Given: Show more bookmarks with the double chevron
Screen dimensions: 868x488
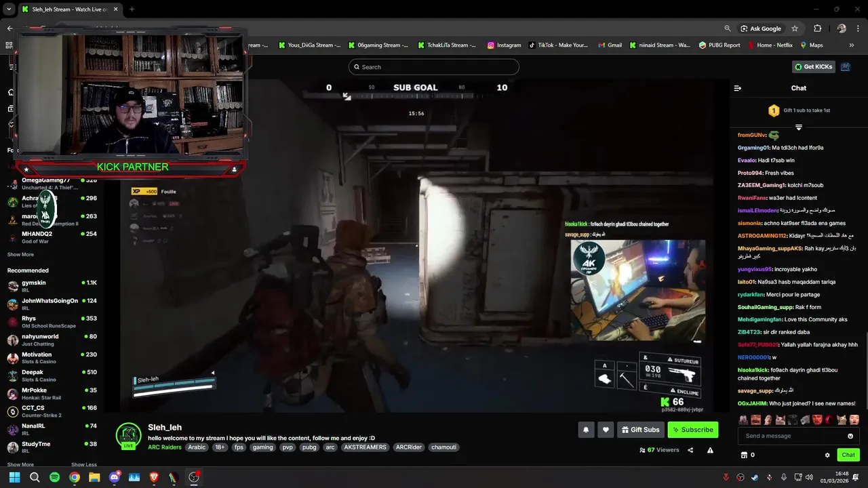Looking at the screenshot, I should pyautogui.click(x=852, y=45).
